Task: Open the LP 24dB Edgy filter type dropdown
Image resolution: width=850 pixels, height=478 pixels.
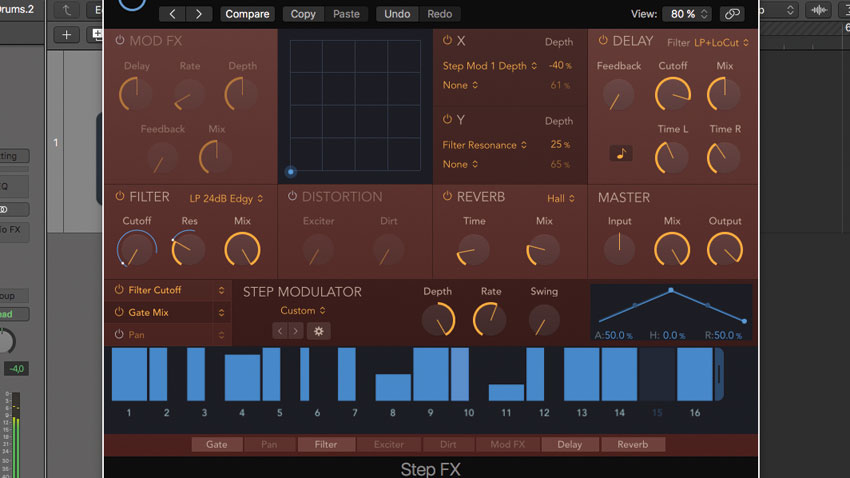Action: coord(226,198)
